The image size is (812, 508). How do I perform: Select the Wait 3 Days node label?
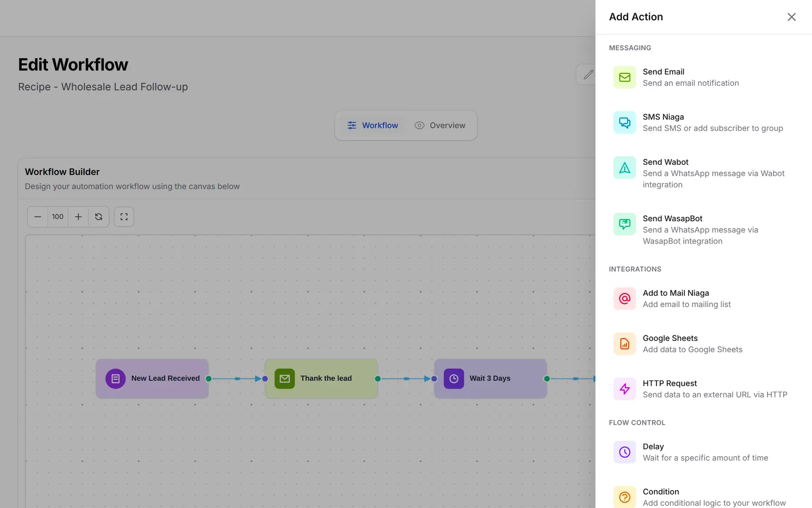(x=490, y=378)
